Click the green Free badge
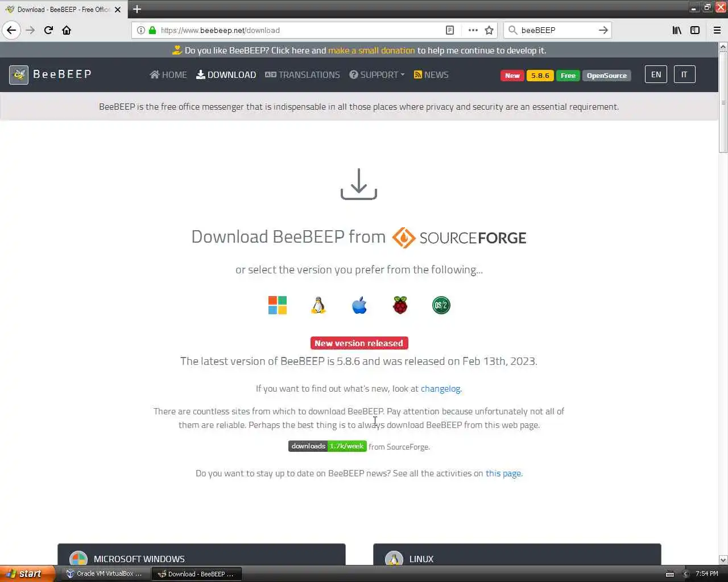728x582 pixels. [568, 76]
